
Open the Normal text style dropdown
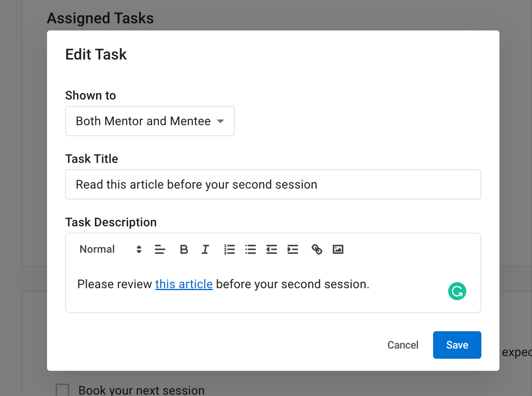point(110,249)
